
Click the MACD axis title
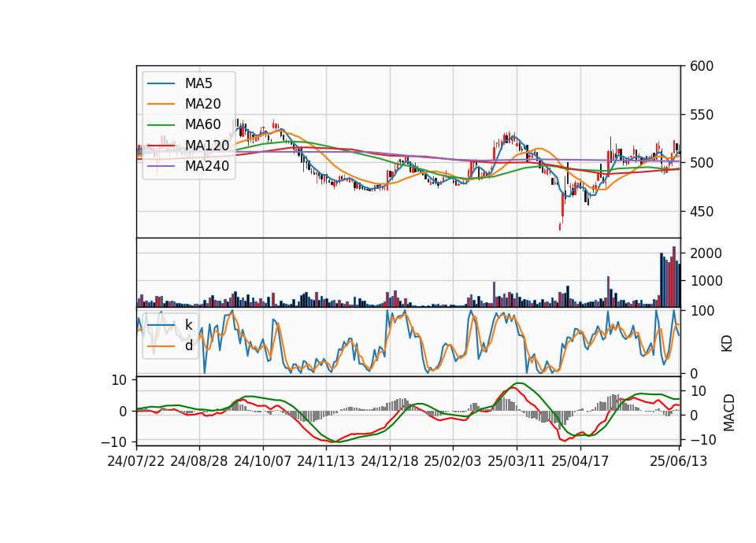coord(729,412)
